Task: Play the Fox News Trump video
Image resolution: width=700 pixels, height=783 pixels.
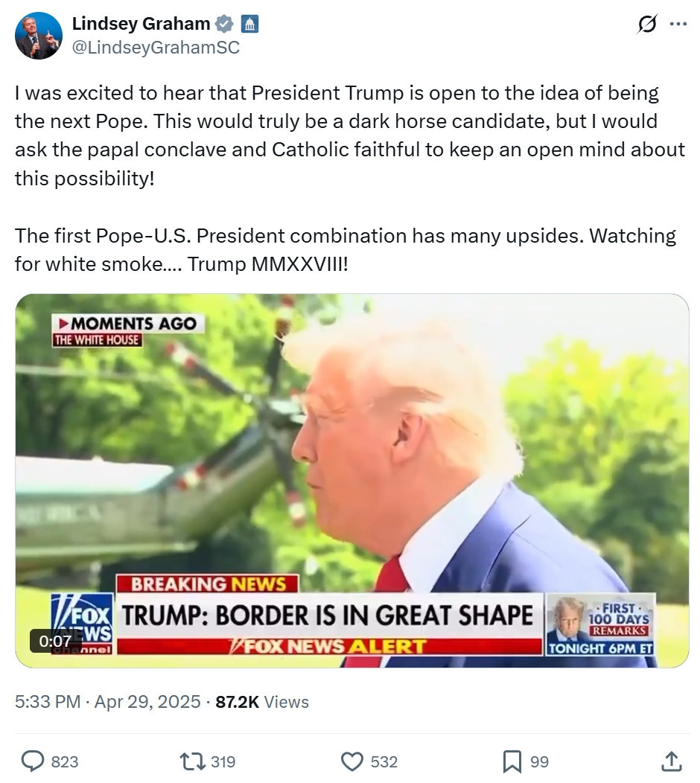Action: tap(352, 480)
